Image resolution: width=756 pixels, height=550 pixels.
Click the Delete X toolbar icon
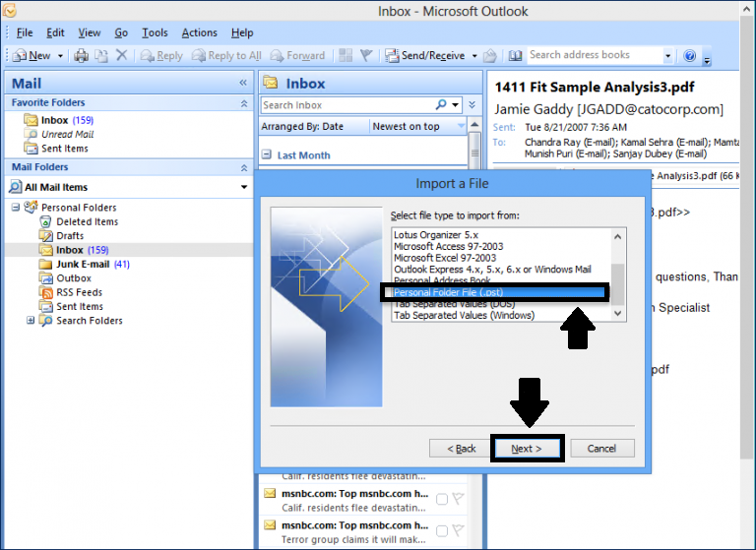pyautogui.click(x=121, y=55)
